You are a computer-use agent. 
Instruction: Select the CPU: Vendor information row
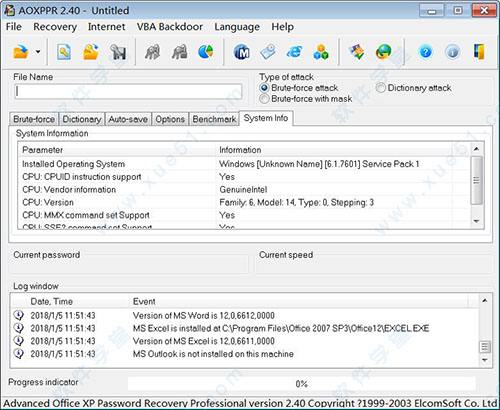pyautogui.click(x=244, y=190)
